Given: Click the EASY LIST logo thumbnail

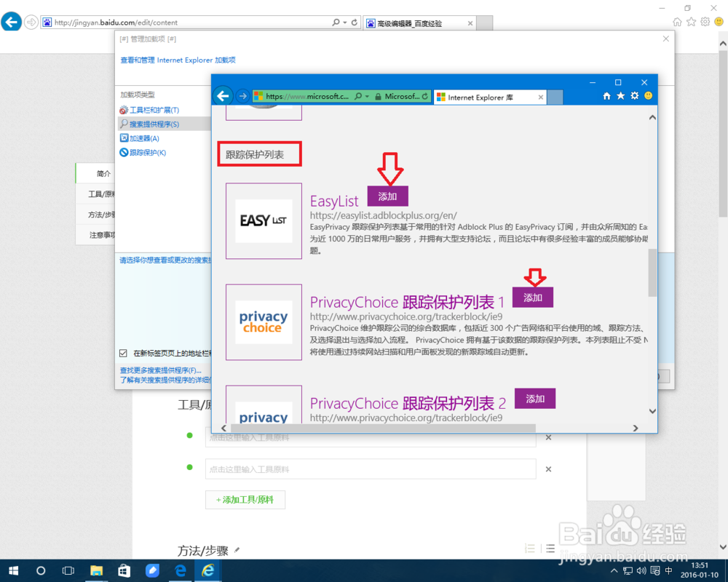Looking at the screenshot, I should tap(264, 221).
